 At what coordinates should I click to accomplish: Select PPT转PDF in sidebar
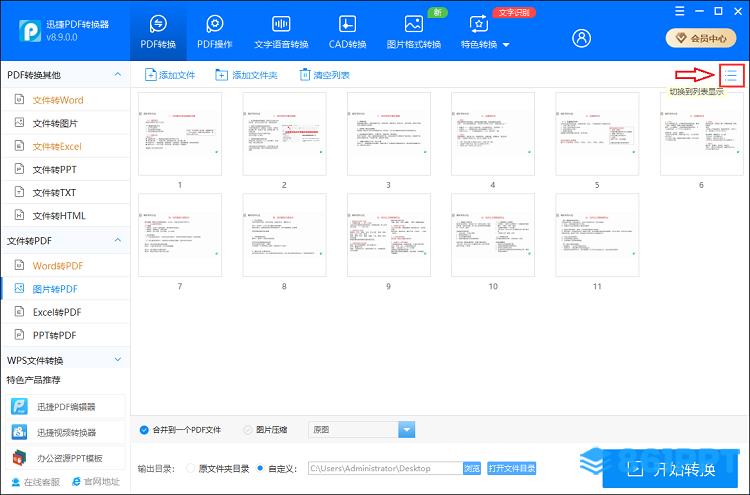pyautogui.click(x=66, y=335)
